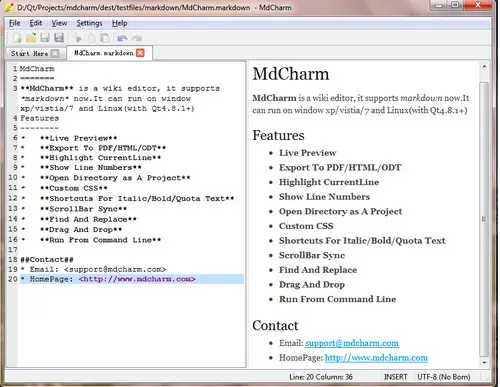This screenshot has width=500, height=387.
Task: Click Live Preview in the preview list
Action: [x=308, y=153]
